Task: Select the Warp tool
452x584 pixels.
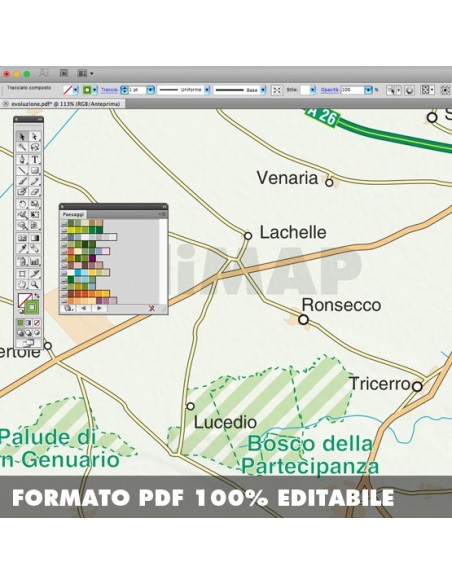Action: point(22,215)
